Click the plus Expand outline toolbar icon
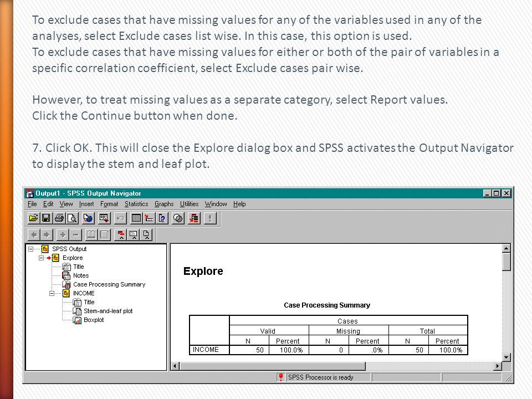Viewport: 532px width, 399px height. click(x=63, y=234)
